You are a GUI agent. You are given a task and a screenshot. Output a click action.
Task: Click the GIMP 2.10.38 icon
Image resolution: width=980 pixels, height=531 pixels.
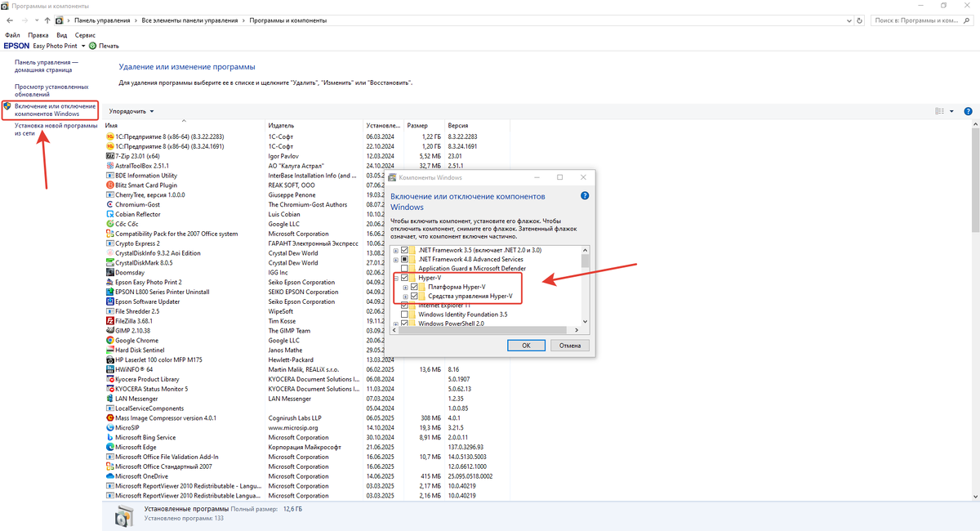(110, 330)
